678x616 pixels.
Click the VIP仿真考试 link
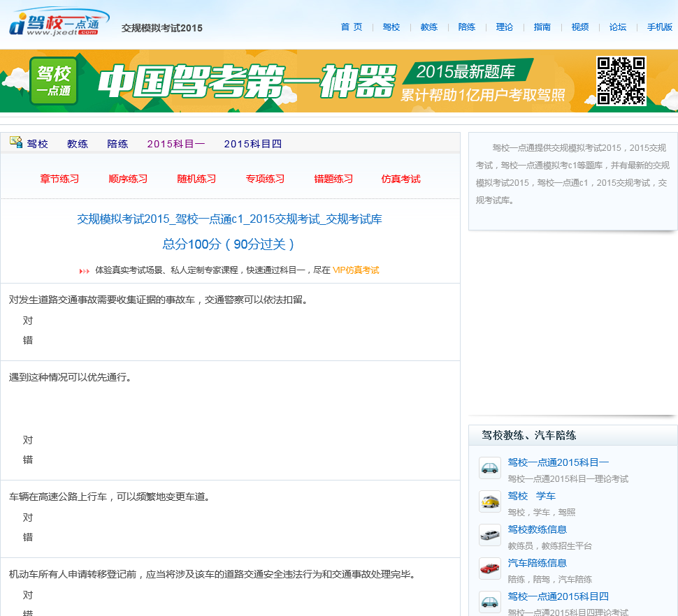coord(356,270)
